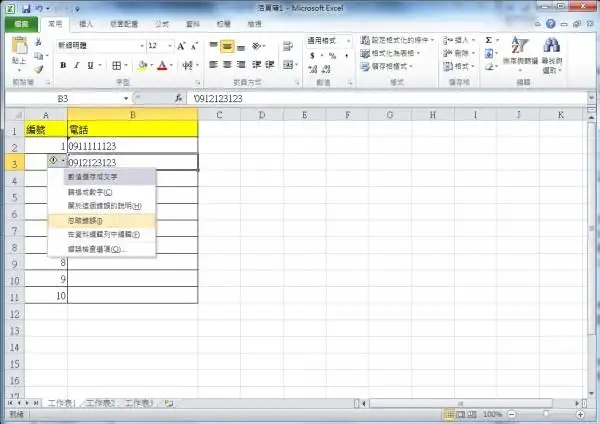This screenshot has width=600, height=424.
Task: Choose the 轉換成數字(C) menu entry
Action: click(x=102, y=192)
